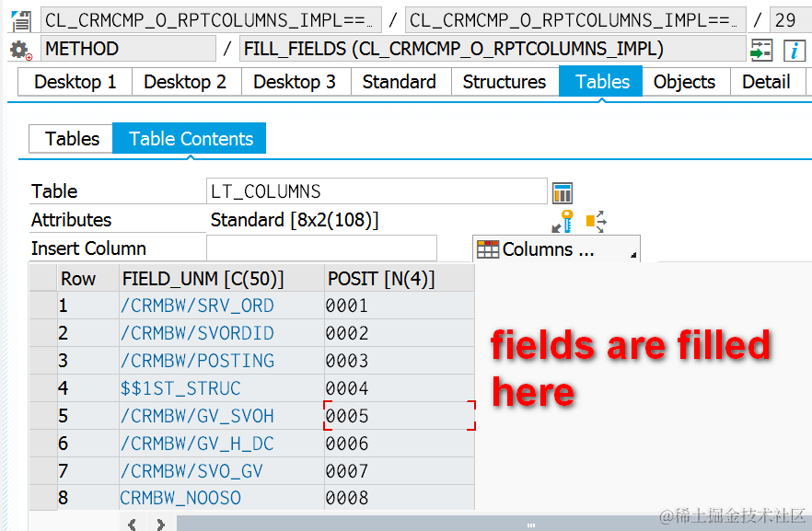Click the blue information icon
This screenshot has width=812, height=531.
point(794,51)
